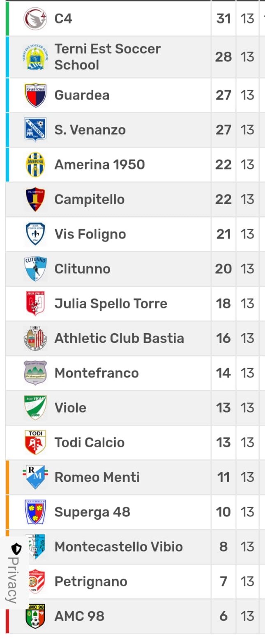
Task: Select the Guardea shield crest
Action: 35,95
